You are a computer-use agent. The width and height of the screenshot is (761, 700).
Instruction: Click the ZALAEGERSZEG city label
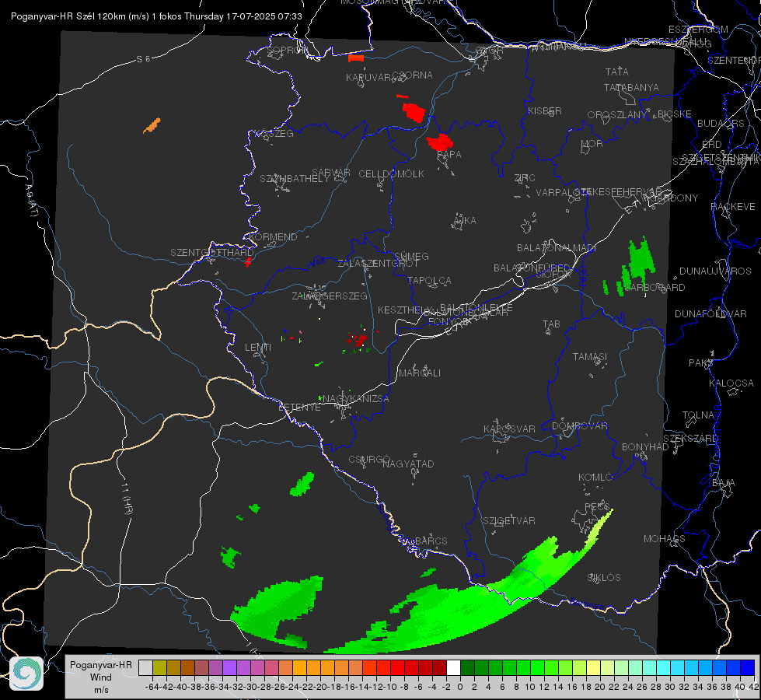(x=330, y=296)
